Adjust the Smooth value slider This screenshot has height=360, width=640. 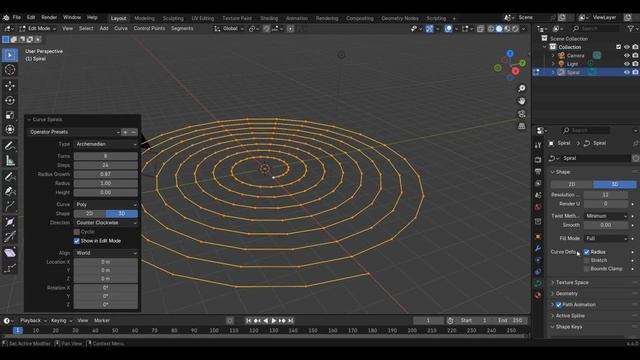[x=606, y=225]
